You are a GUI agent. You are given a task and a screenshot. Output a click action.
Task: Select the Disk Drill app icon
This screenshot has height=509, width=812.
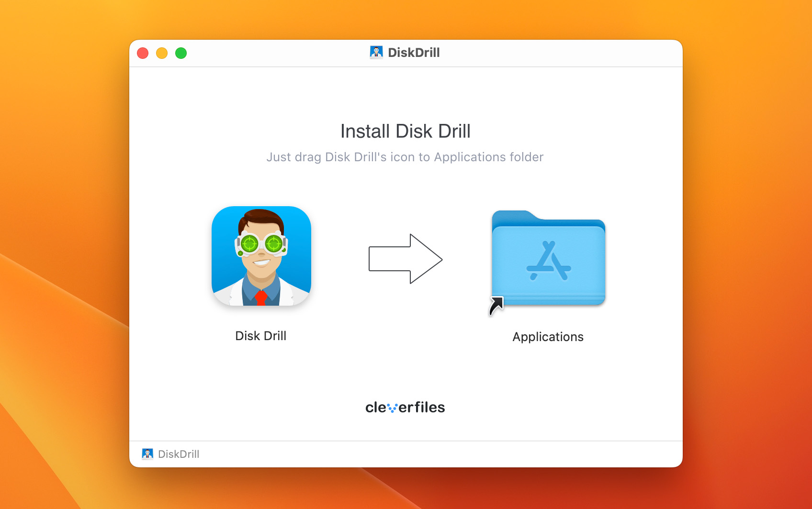coord(261,256)
